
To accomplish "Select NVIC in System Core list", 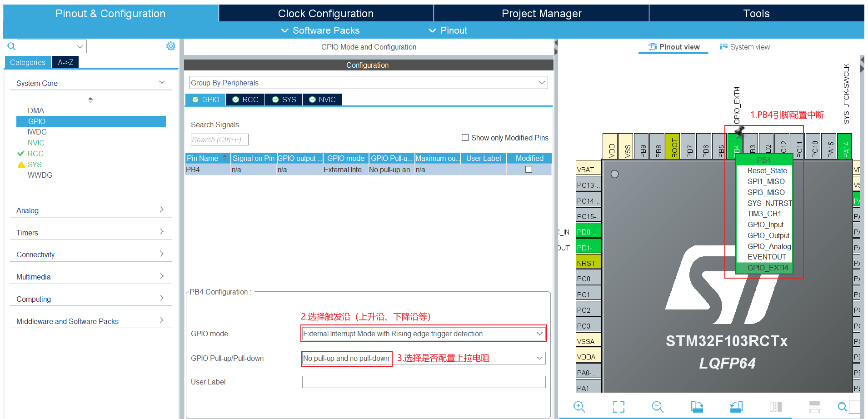I will (x=36, y=143).
